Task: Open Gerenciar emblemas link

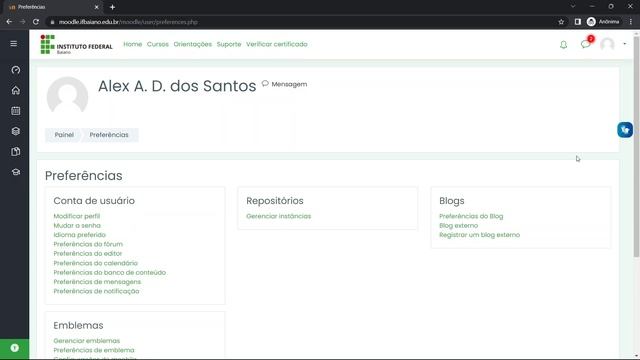Action: (87, 340)
